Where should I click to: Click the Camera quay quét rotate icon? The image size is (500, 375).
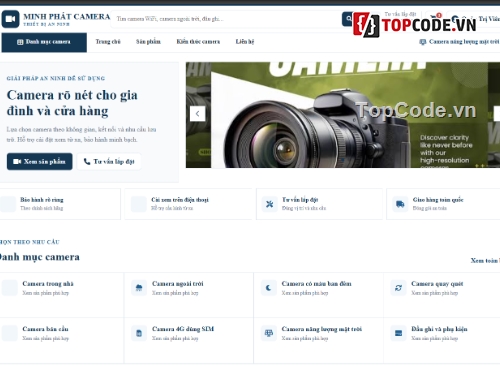(398, 288)
